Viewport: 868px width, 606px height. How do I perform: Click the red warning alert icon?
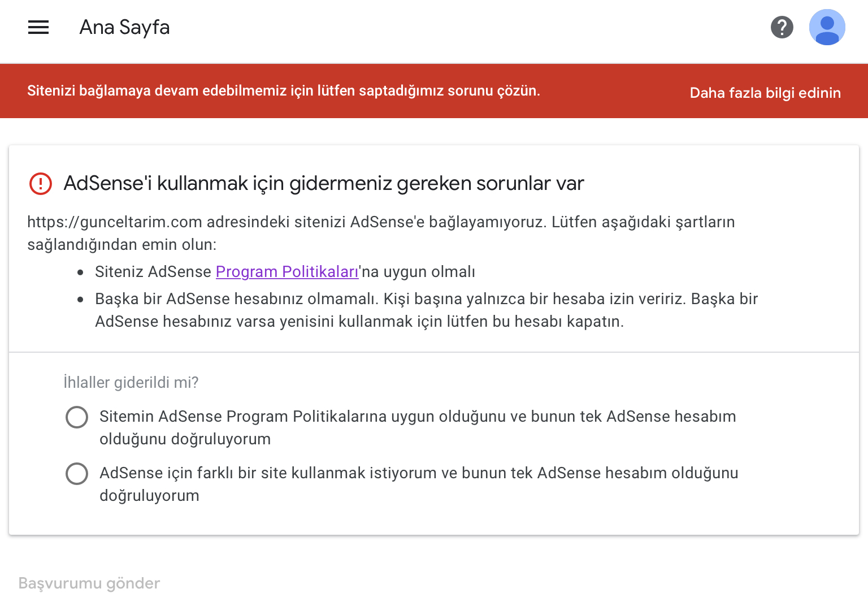click(41, 184)
